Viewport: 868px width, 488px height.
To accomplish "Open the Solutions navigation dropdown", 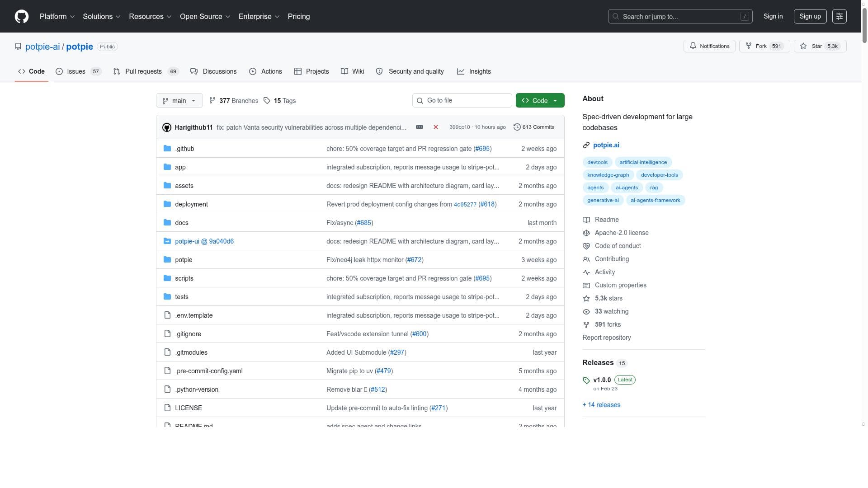I will [x=101, y=16].
